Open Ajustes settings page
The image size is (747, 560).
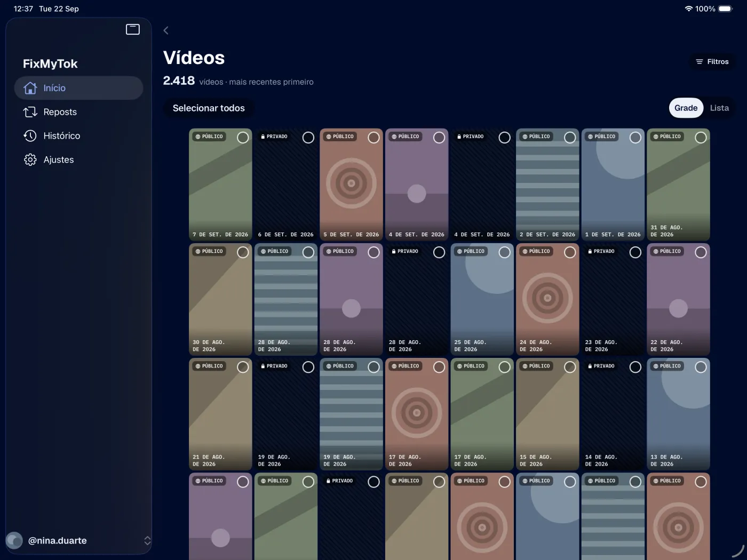point(79,160)
